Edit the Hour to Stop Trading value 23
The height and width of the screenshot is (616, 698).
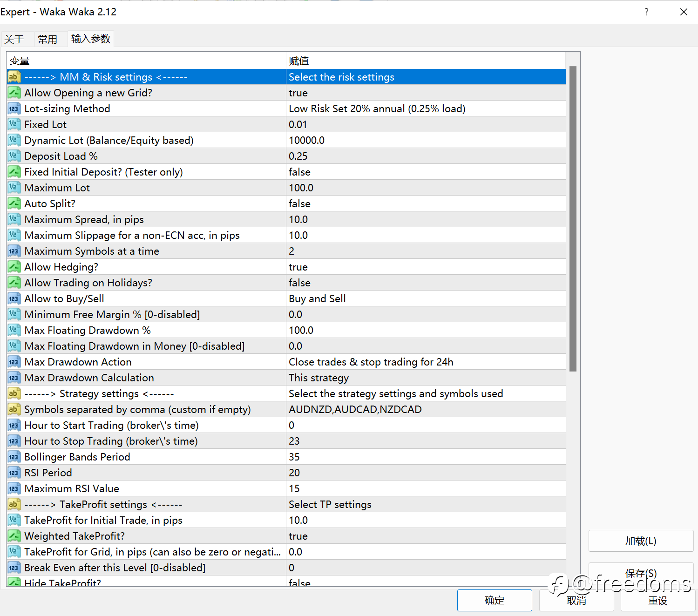coord(426,441)
